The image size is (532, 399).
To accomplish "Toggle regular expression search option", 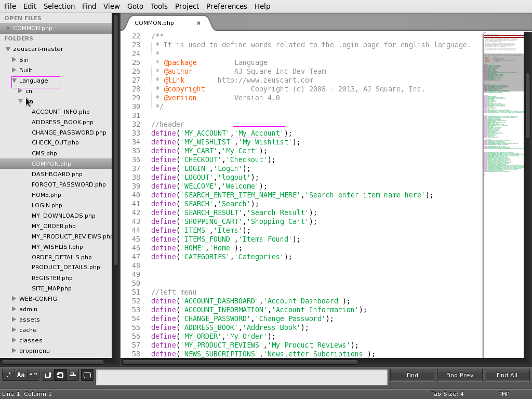I will tap(8, 375).
